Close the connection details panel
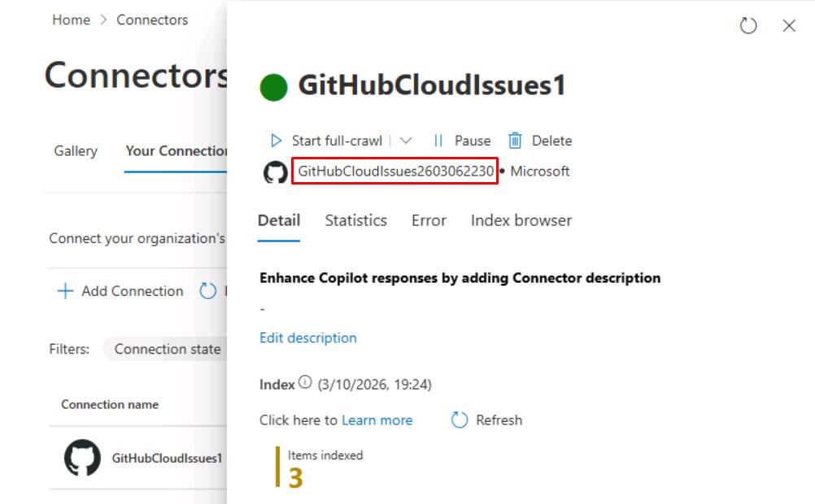This screenshot has width=815, height=504. pyautogui.click(x=789, y=25)
